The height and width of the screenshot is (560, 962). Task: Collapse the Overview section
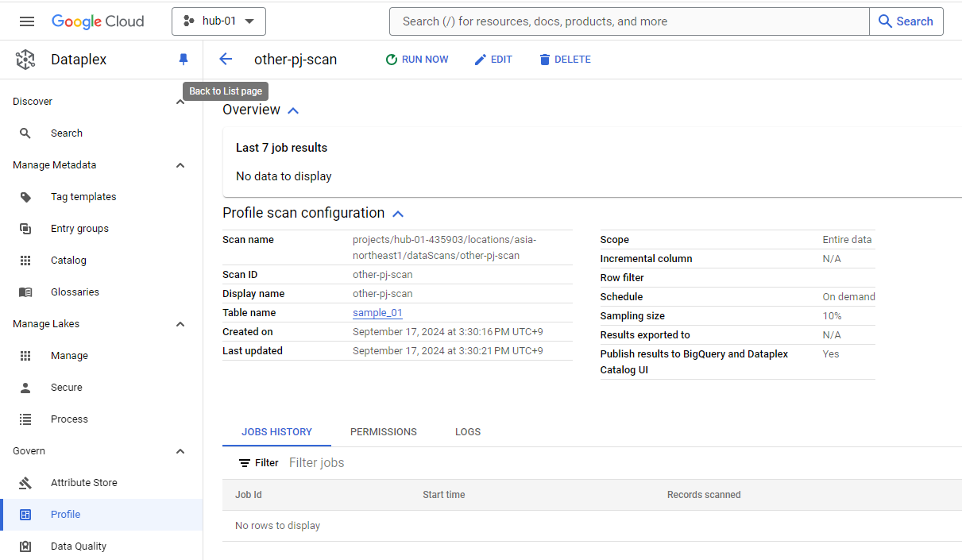[293, 110]
